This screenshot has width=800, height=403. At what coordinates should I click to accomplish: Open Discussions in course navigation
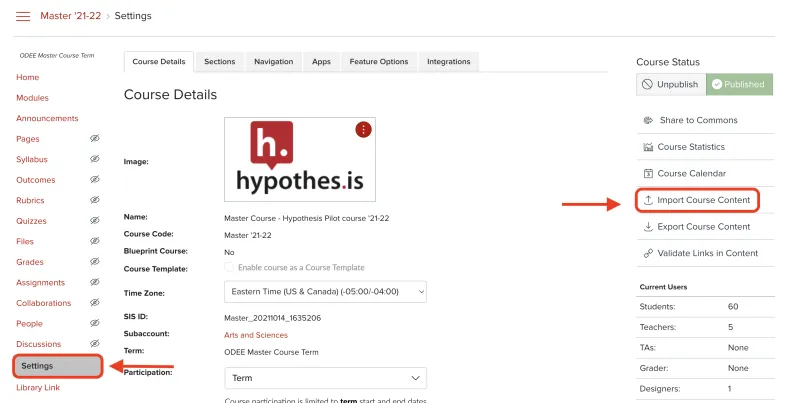(38, 344)
